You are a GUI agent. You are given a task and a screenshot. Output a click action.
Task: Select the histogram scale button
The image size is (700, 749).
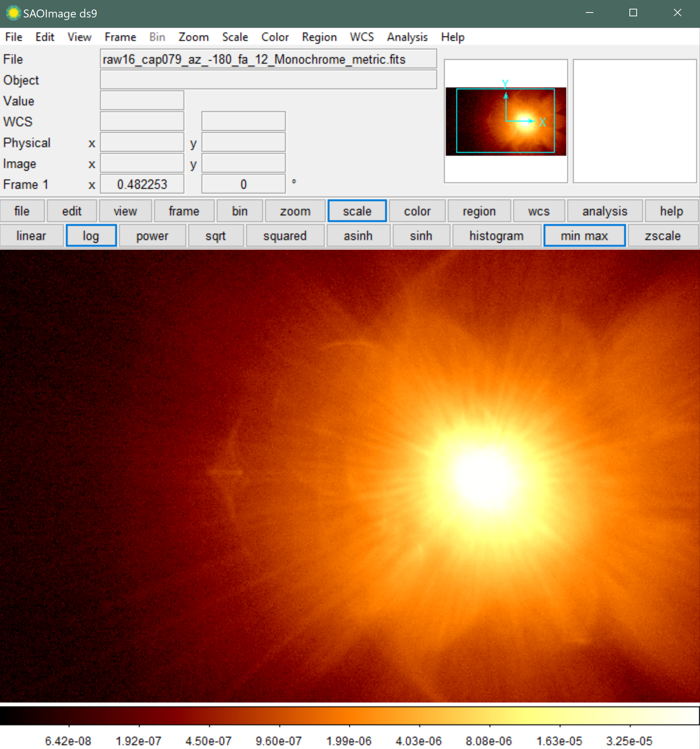point(496,236)
